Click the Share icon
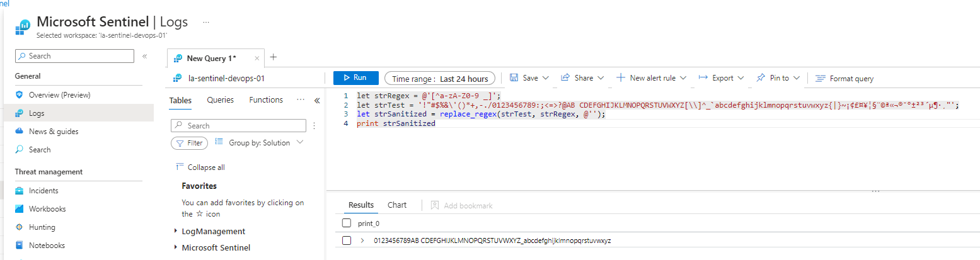This screenshot has height=260, width=980. (x=565, y=78)
